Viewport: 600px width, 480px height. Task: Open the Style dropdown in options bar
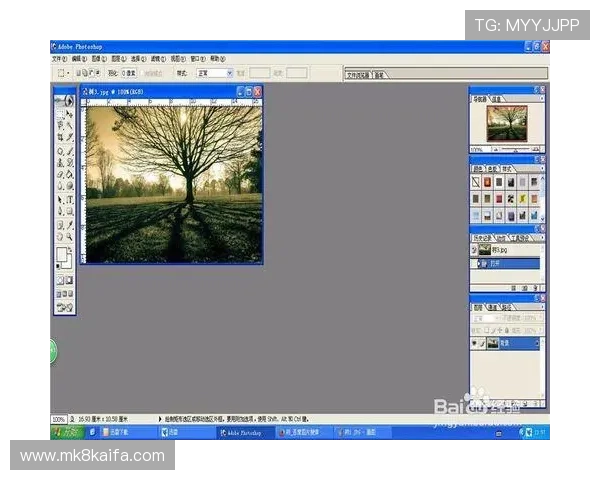pos(217,73)
